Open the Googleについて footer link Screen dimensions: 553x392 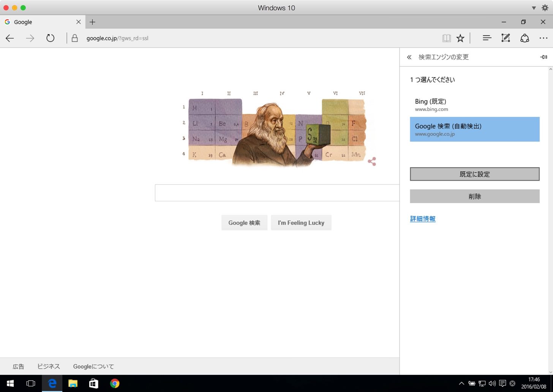tap(93, 367)
